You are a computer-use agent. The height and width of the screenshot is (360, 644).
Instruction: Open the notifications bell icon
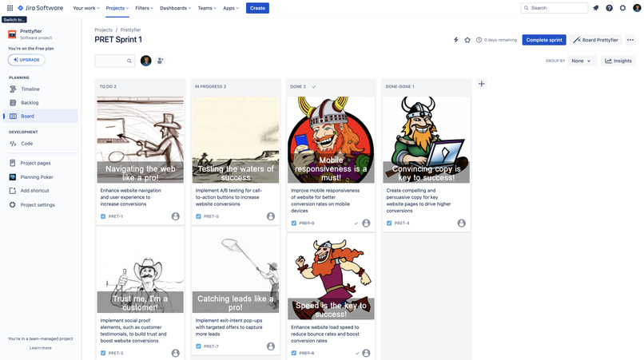pos(595,8)
